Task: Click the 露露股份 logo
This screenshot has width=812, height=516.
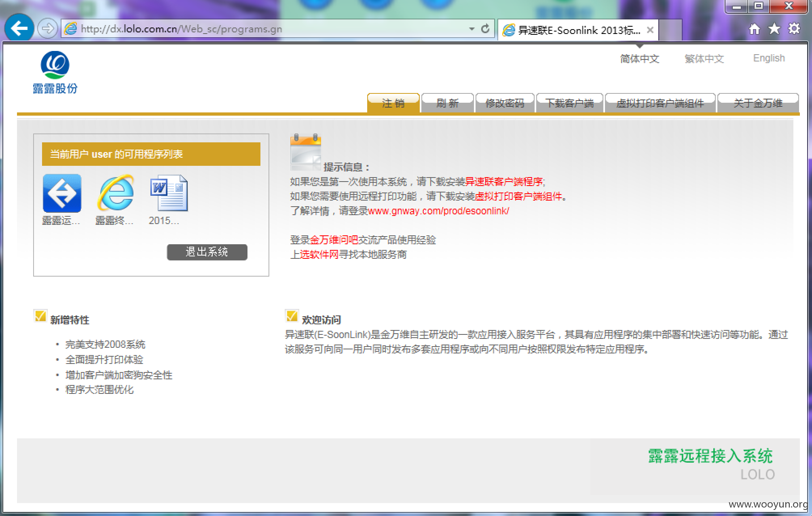Action: (55, 73)
